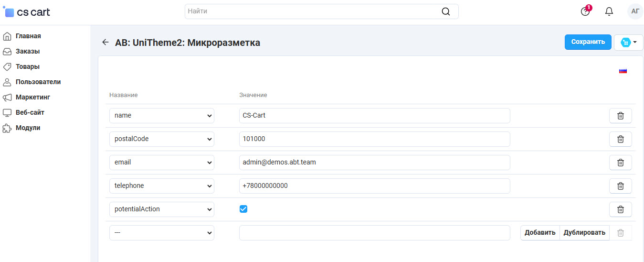Open the АГ user account avatar
Viewport: 644px width, 262px height.
click(x=635, y=11)
